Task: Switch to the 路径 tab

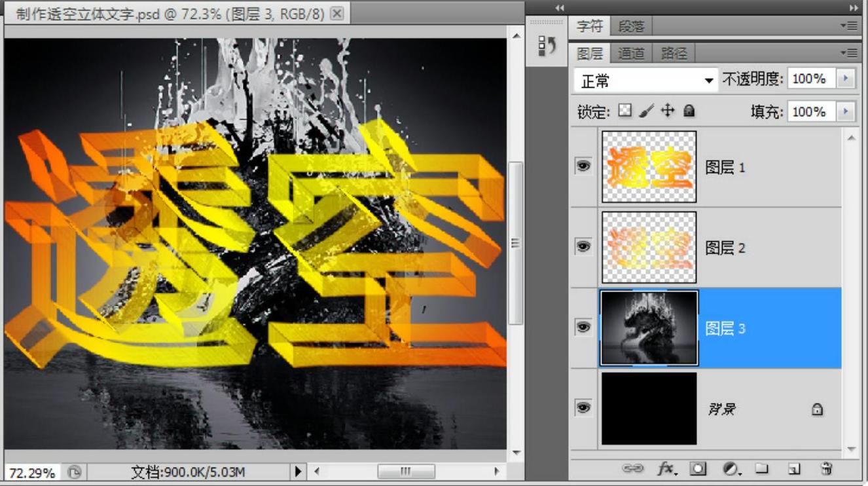Action: click(x=674, y=54)
